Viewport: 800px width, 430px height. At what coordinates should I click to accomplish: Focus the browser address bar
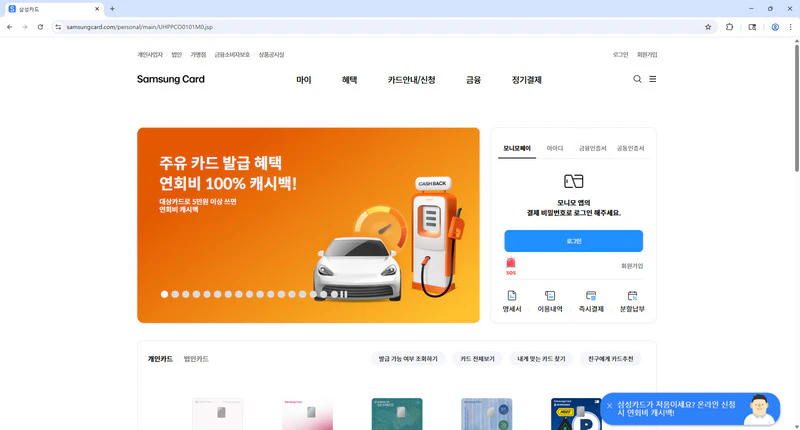click(383, 27)
